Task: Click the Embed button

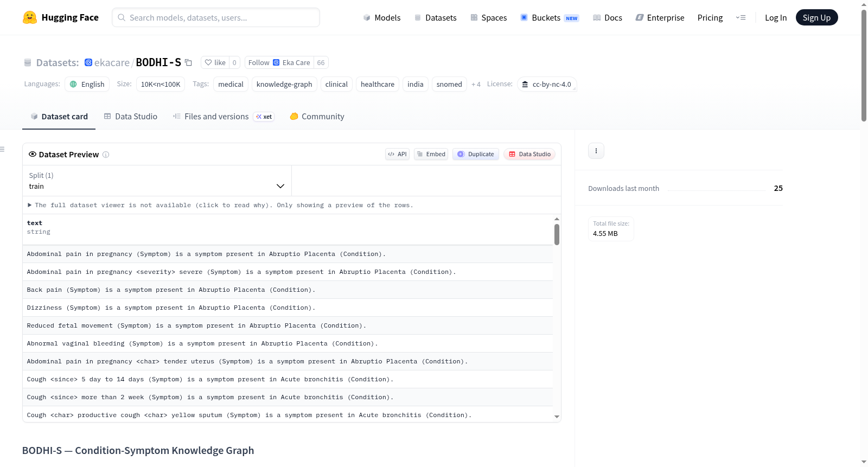Action: (431, 154)
